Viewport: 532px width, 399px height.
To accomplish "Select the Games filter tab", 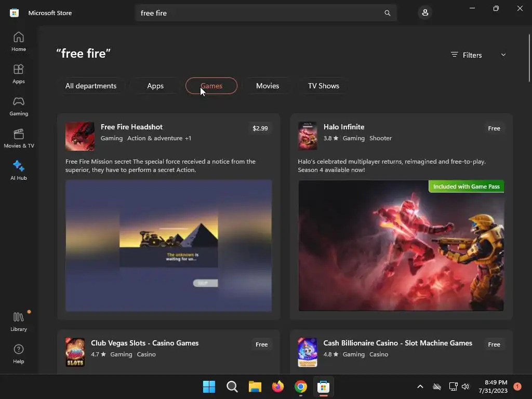I will coord(211,86).
